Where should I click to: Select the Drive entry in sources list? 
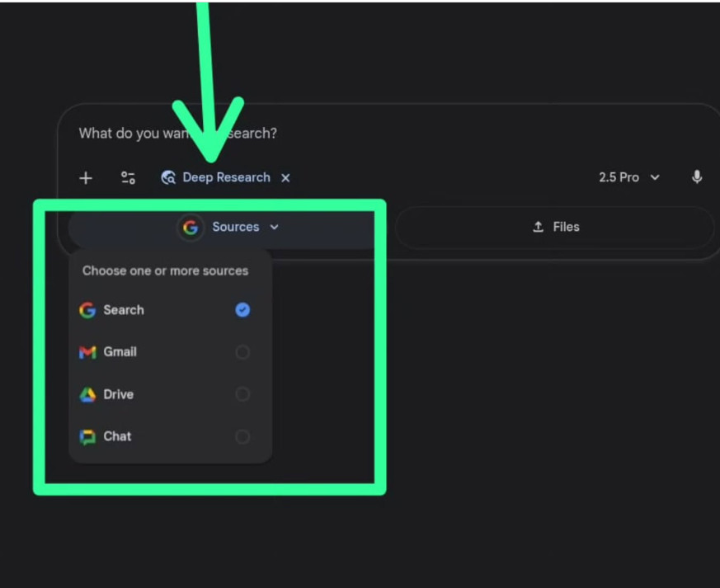[118, 394]
